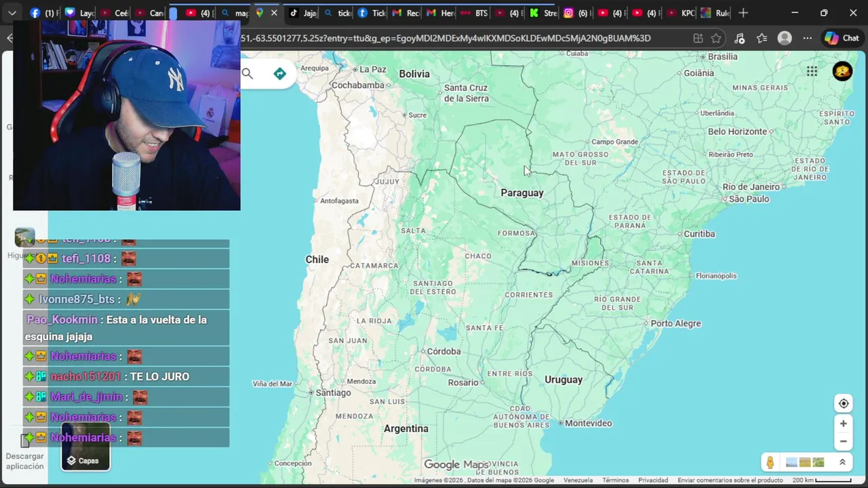The image size is (868, 488).
Task: Select the Córdoba city label
Action: [x=444, y=351]
